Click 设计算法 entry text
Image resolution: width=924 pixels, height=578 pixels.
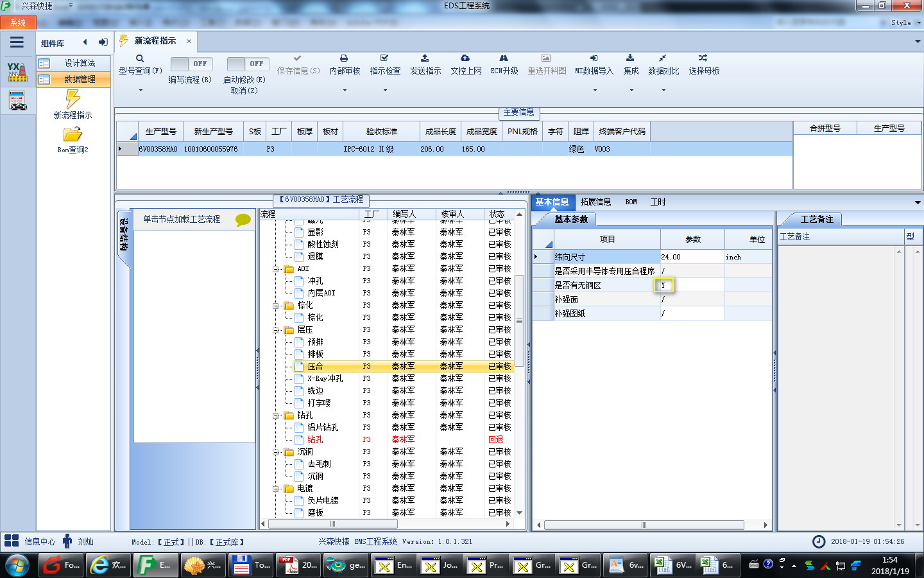[80, 63]
